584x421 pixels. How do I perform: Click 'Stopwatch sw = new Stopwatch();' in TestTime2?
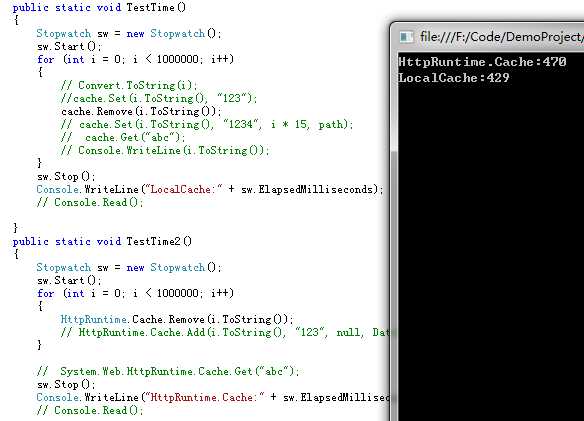coord(129,267)
